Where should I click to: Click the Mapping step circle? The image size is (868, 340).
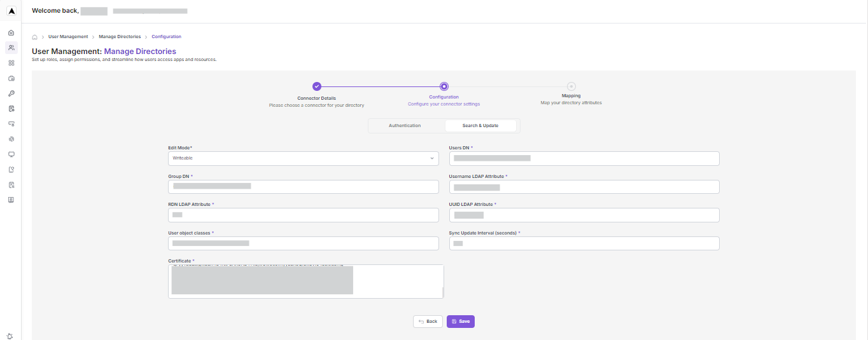tap(571, 86)
